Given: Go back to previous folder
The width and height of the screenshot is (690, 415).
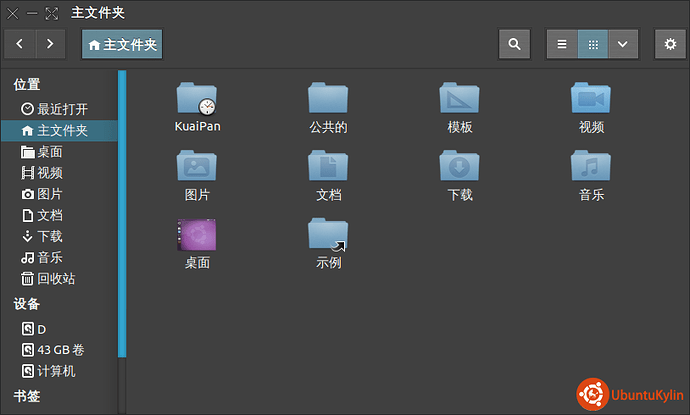Looking at the screenshot, I should [20, 44].
